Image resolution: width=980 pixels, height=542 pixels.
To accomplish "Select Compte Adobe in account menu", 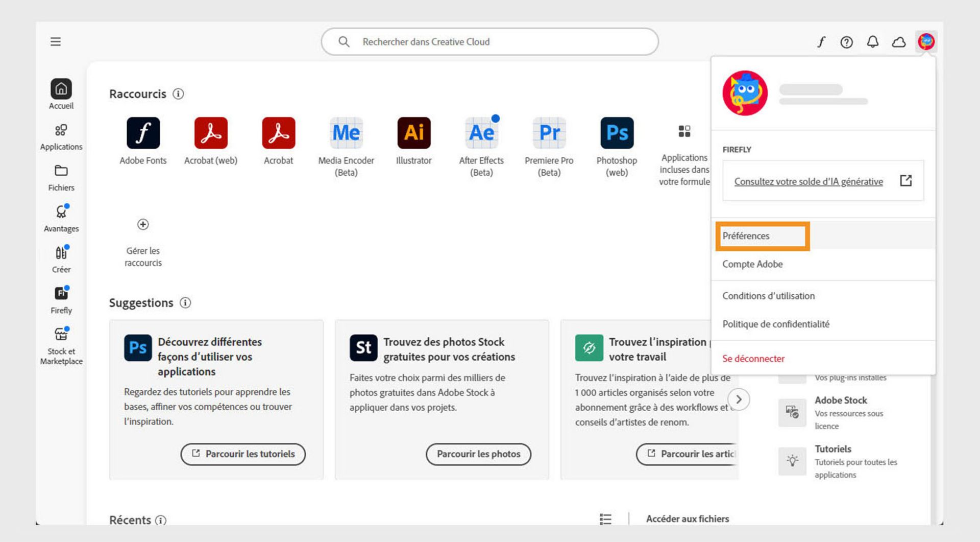I will point(823,264).
